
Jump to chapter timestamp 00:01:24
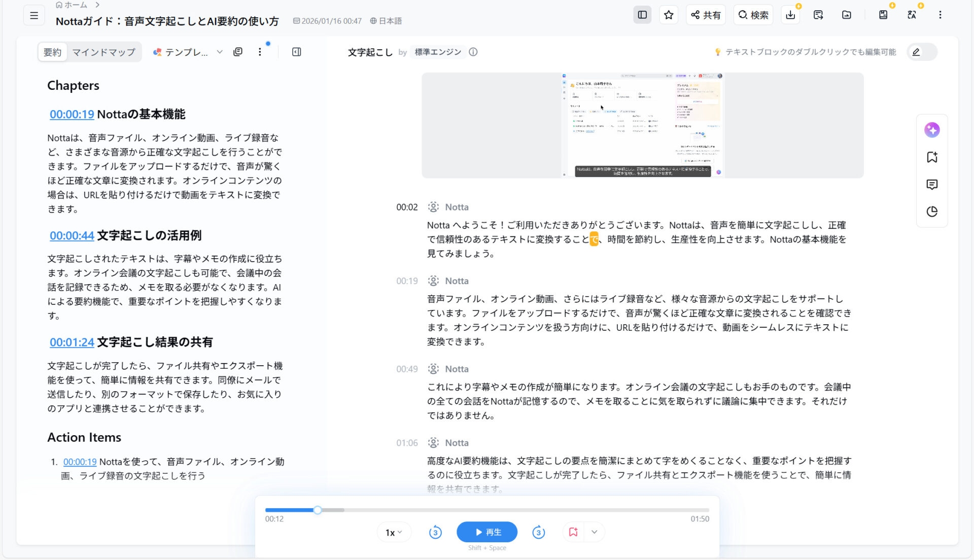pos(72,342)
